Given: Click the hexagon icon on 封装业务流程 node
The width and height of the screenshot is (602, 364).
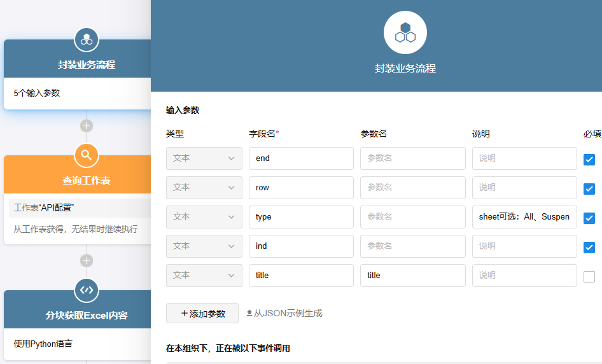Looking at the screenshot, I should [87, 39].
